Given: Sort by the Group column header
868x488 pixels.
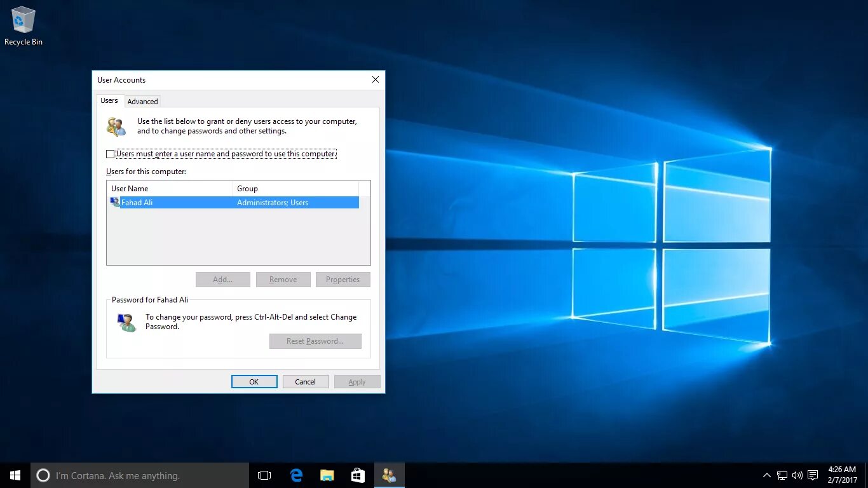Looking at the screenshot, I should pos(295,189).
